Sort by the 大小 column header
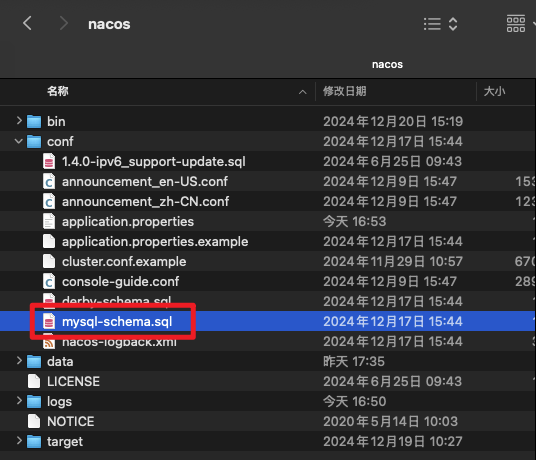 pyautogui.click(x=494, y=91)
